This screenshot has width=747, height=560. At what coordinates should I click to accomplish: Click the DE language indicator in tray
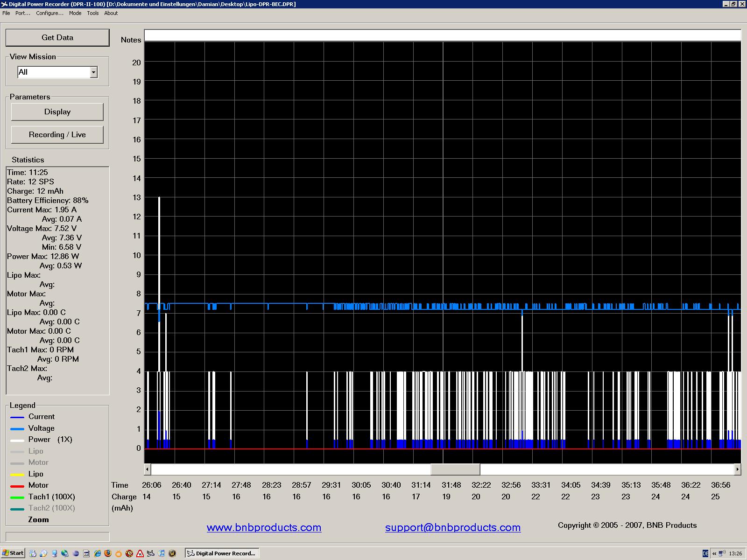pos(705,553)
